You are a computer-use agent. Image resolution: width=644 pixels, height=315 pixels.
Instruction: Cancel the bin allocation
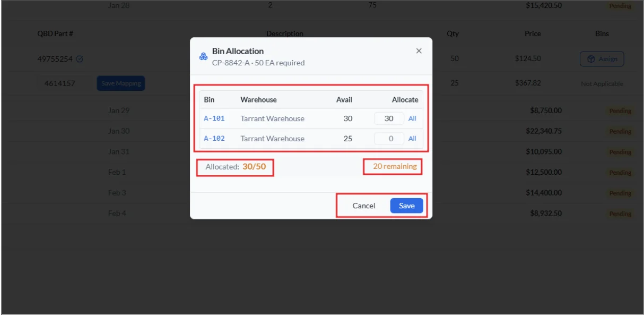[364, 206]
